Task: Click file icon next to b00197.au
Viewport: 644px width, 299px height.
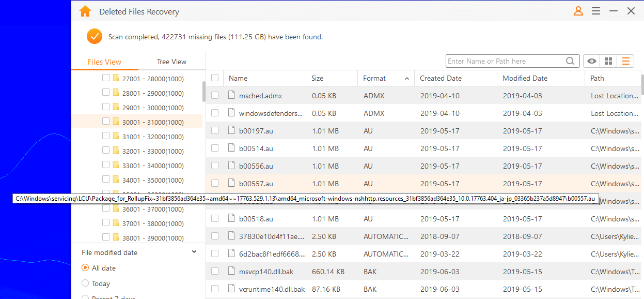Action: [x=231, y=131]
